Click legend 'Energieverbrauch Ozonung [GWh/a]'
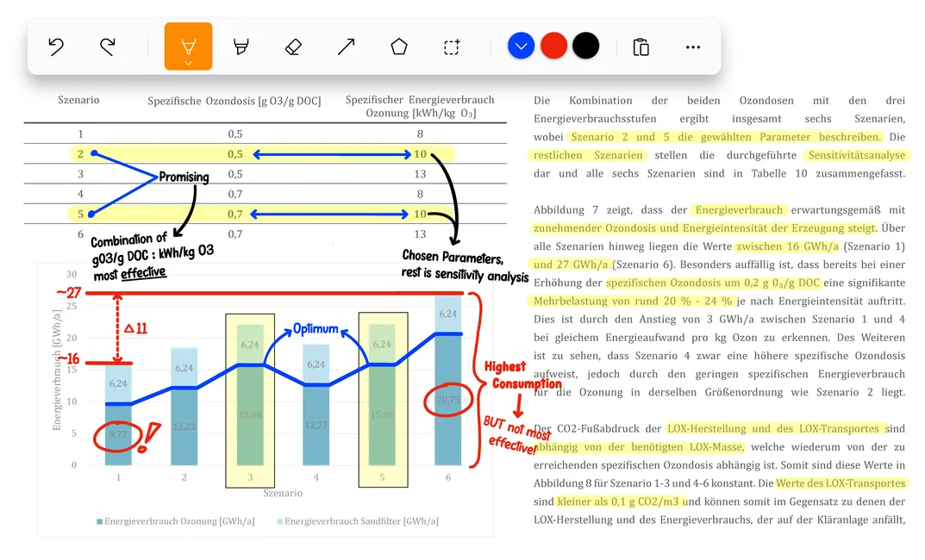Image resolution: width=925 pixels, height=560 pixels. click(176, 521)
